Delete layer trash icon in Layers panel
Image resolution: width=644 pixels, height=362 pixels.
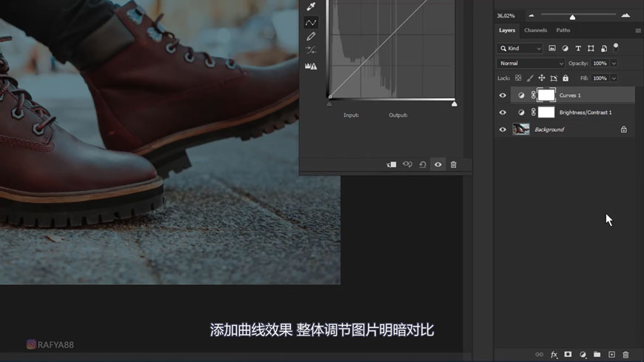pyautogui.click(x=626, y=354)
